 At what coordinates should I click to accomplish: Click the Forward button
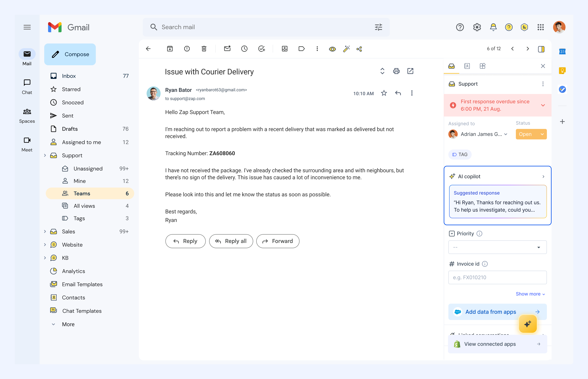pos(278,241)
